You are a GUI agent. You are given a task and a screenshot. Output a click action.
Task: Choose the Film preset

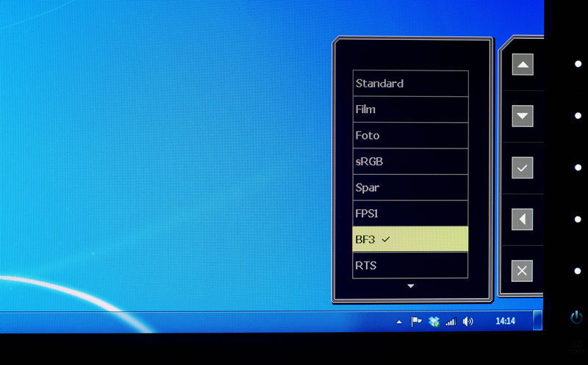(x=410, y=109)
